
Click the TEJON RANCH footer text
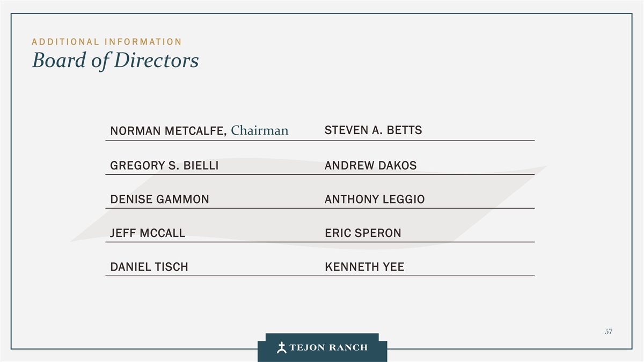point(328,348)
